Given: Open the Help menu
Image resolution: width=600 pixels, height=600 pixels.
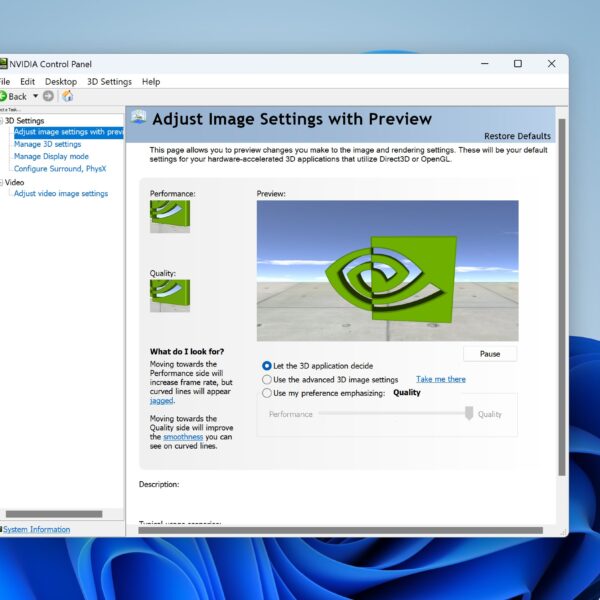Looking at the screenshot, I should [151, 82].
